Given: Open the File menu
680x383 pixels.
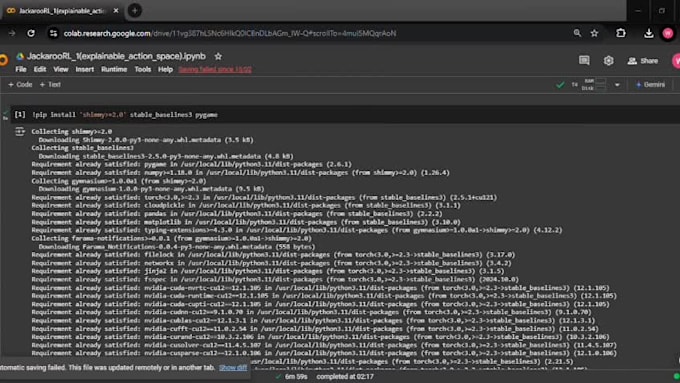Looking at the screenshot, I should 21,69.
